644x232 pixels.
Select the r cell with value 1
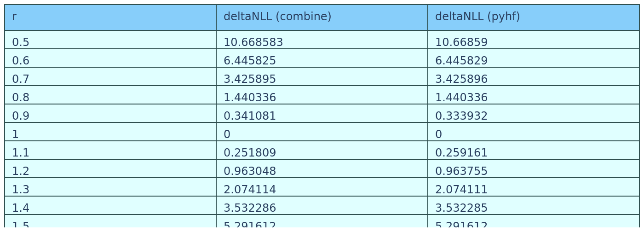110,134
